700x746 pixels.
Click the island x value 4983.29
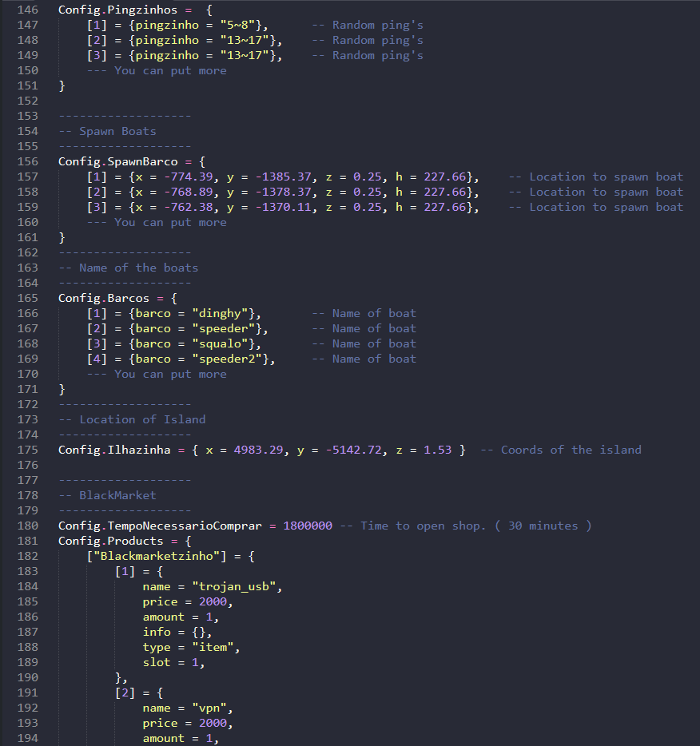point(258,450)
